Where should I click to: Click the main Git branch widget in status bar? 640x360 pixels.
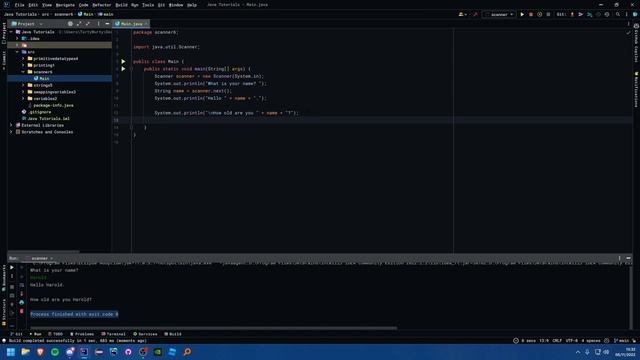point(622,340)
